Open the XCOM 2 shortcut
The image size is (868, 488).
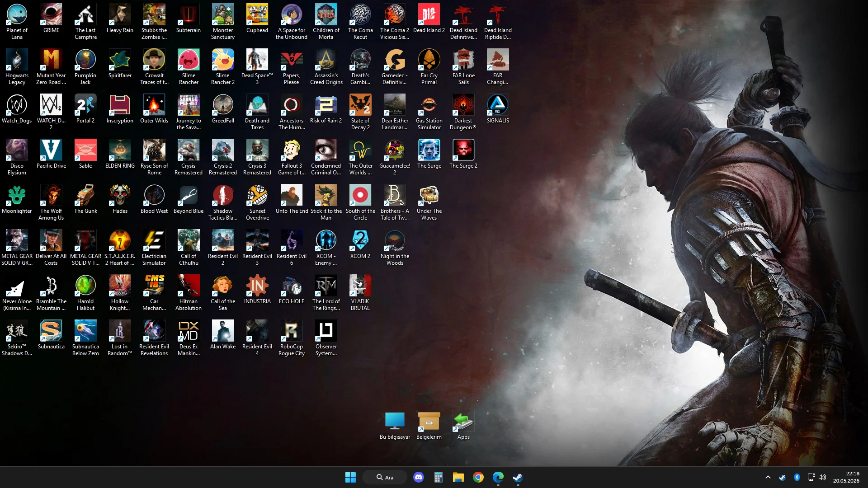(x=360, y=244)
